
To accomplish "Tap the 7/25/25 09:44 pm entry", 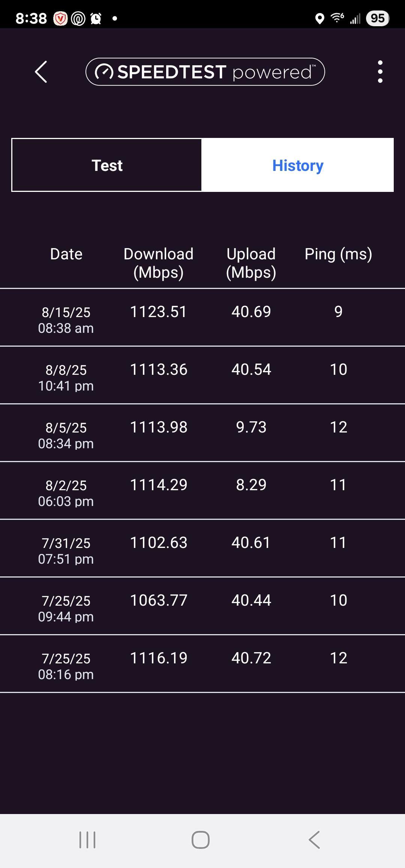I will [x=202, y=606].
